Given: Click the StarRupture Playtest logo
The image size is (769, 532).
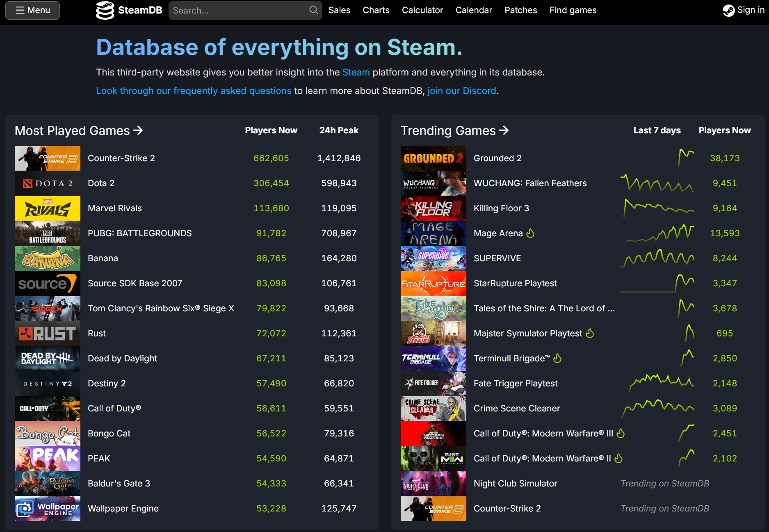Looking at the screenshot, I should 434,283.
